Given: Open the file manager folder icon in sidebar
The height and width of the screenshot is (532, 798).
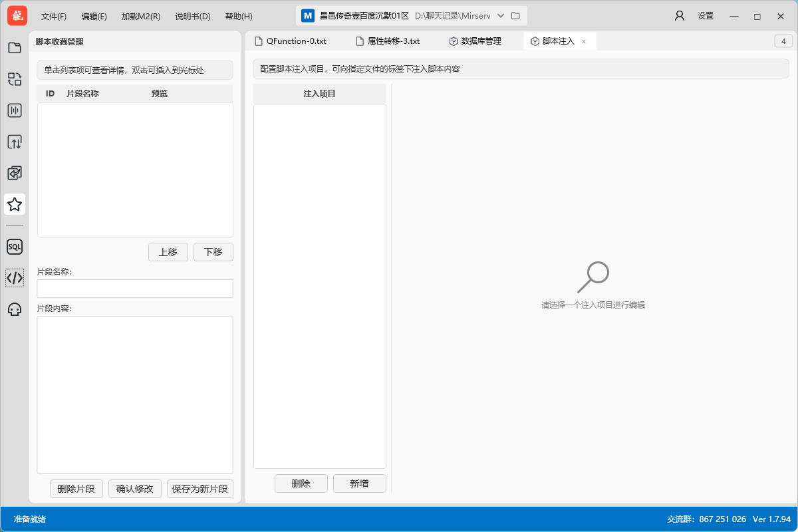Looking at the screenshot, I should click(x=15, y=47).
